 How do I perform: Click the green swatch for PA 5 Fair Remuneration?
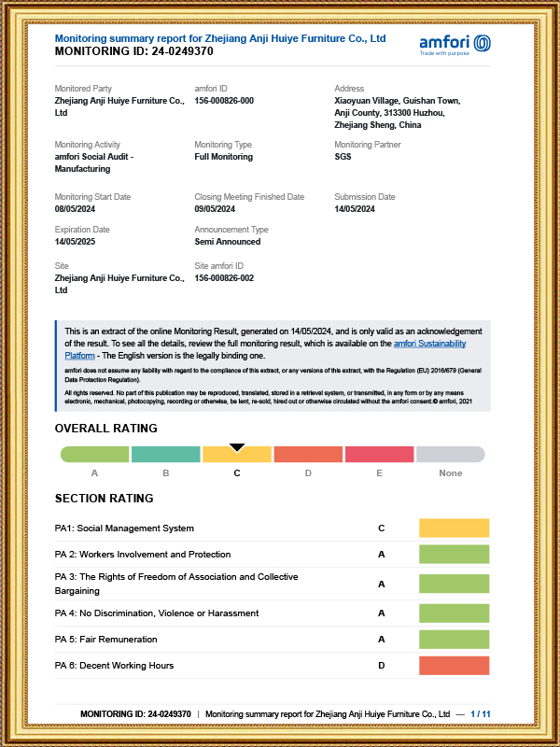455,640
